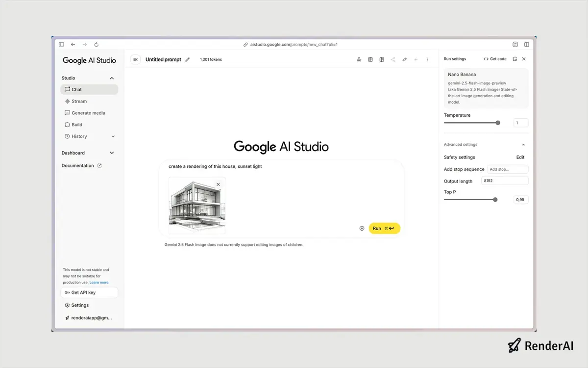Viewport: 588px width, 368px height.
Task: Click the plus icon in the prompt toolbar
Action: coord(416,59)
